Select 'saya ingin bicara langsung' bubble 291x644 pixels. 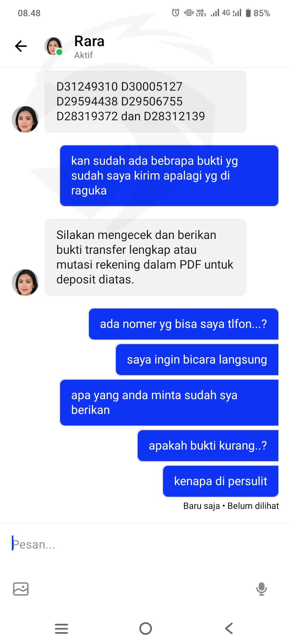(197, 359)
